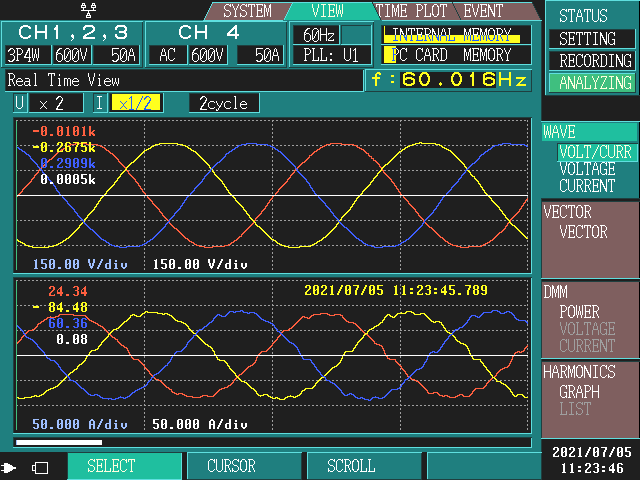
Task: Click the battery/card icon in bottom bar
Action: tap(40, 468)
